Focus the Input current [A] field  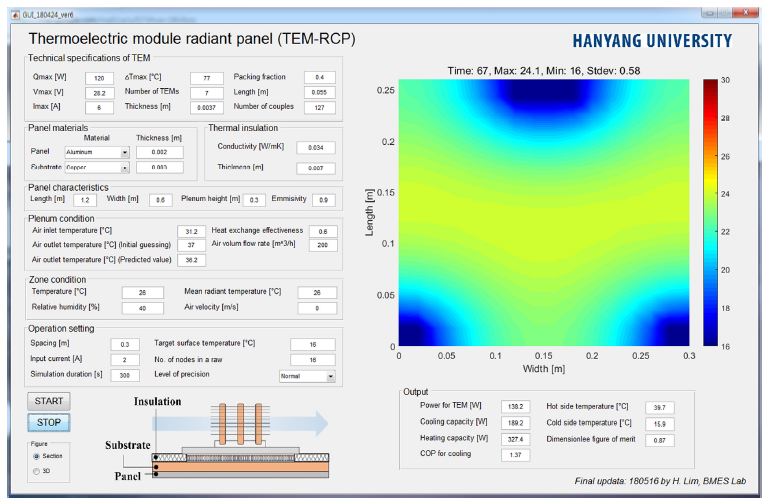coord(125,360)
